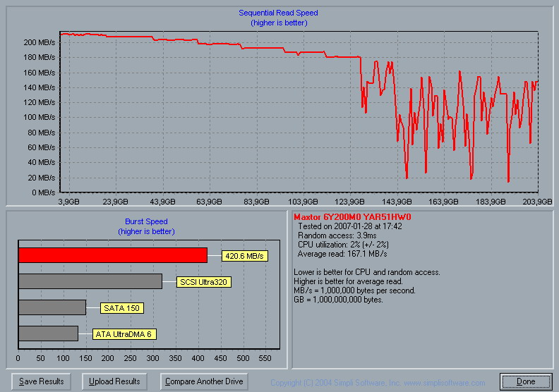Click 'Higher is better for average read' note
Viewport: 559px width, 392px height.
click(348, 281)
